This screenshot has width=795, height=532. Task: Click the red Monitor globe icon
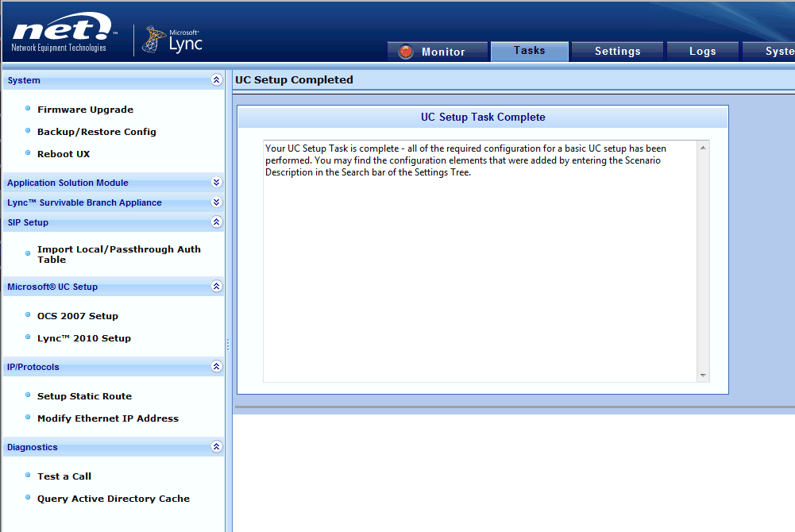pyautogui.click(x=405, y=50)
